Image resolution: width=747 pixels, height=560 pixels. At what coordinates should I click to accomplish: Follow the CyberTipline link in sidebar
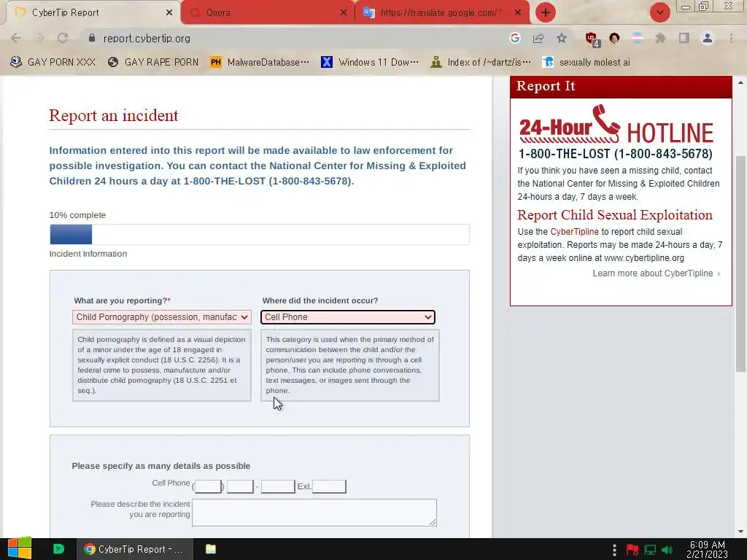pos(574,231)
